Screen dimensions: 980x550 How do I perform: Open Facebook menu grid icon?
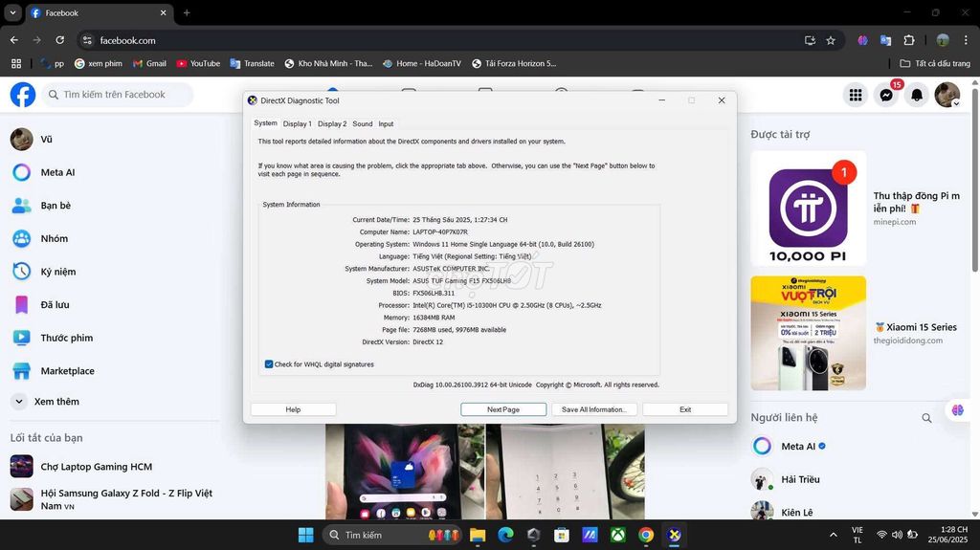[856, 95]
